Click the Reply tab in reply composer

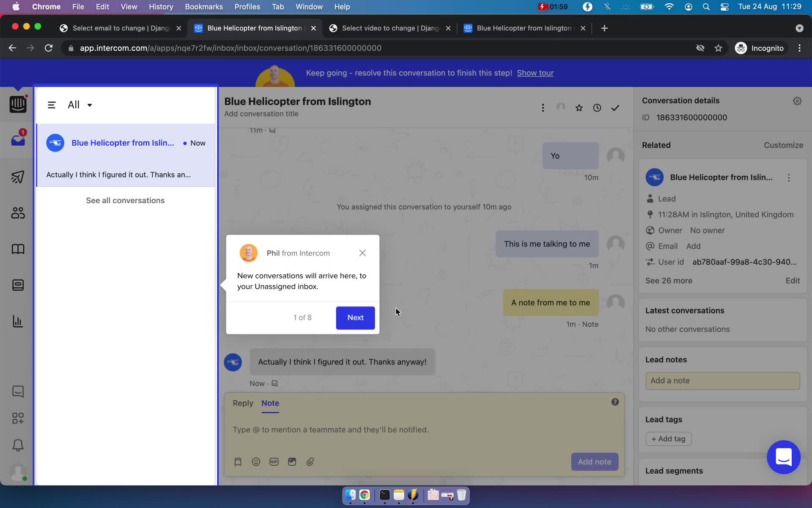243,403
